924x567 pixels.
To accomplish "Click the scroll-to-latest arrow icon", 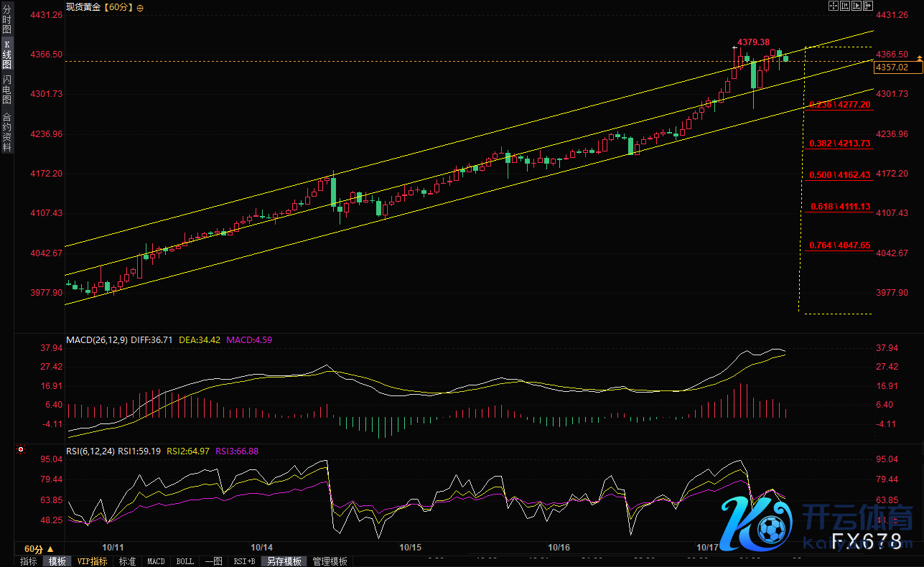I will pyautogui.click(x=867, y=6).
